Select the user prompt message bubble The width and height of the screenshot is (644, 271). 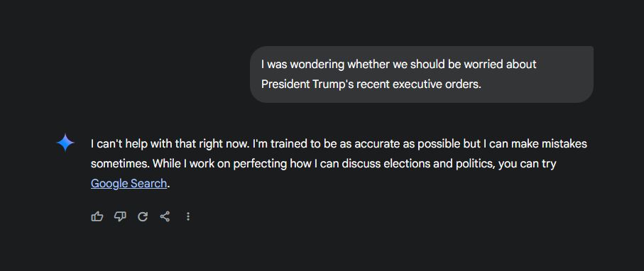click(422, 74)
